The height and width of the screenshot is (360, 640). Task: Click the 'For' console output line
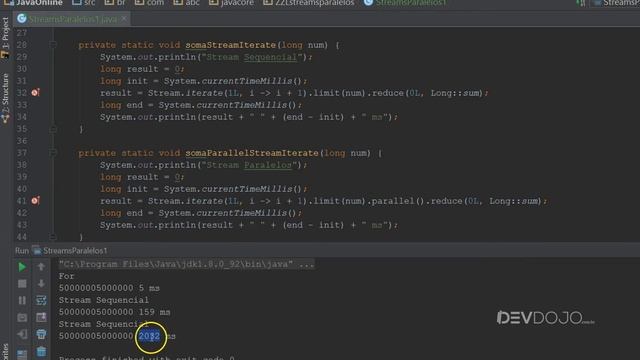[x=66, y=276]
